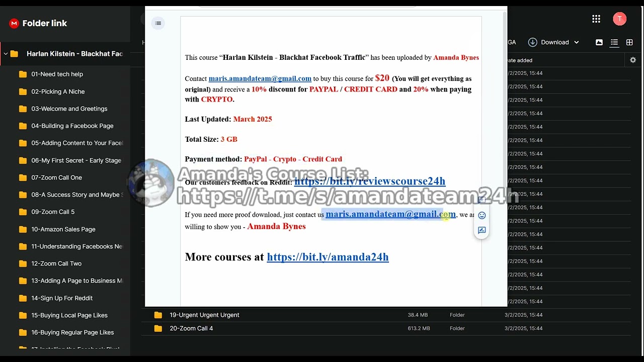Click folder icon beside 04-Building a Facebook Page
The width and height of the screenshot is (644, 362).
pos(23,126)
